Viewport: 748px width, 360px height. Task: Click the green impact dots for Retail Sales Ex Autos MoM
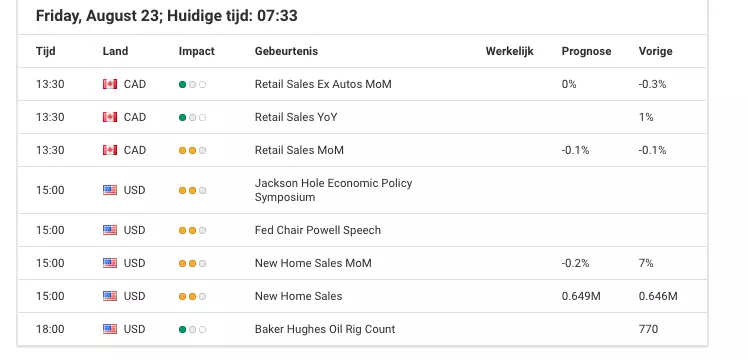[192, 84]
